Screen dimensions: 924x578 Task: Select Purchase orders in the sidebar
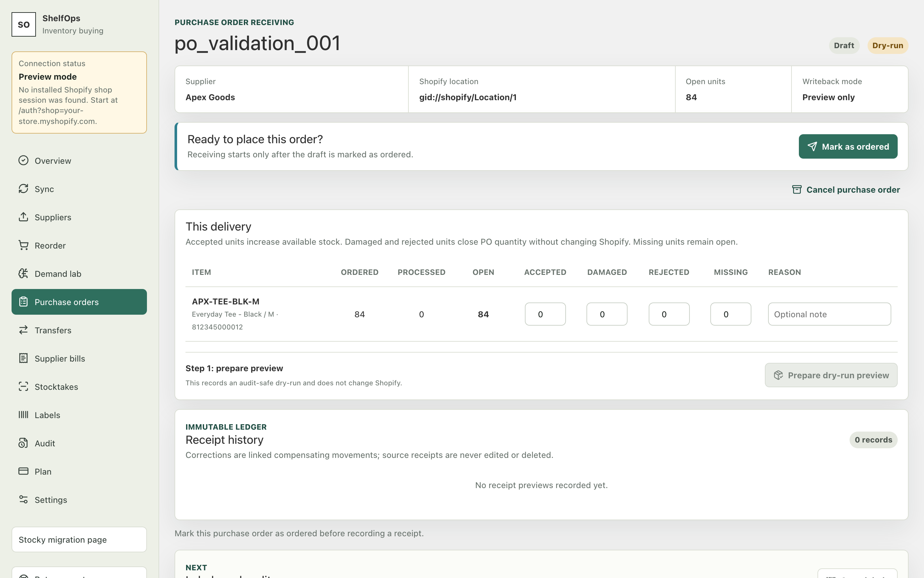pos(79,302)
